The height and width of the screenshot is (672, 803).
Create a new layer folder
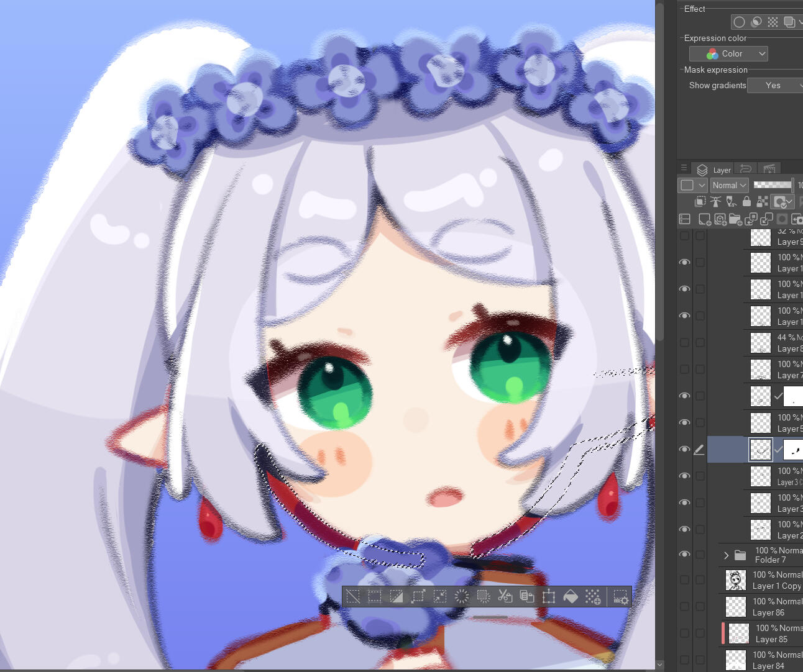(x=735, y=219)
